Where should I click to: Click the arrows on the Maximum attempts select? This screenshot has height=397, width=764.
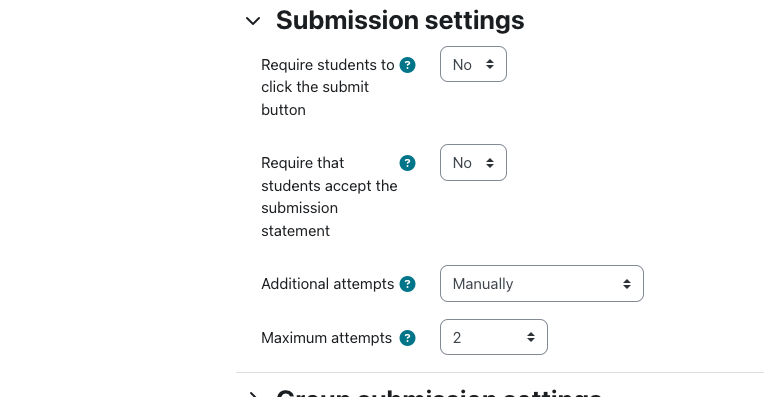531,337
